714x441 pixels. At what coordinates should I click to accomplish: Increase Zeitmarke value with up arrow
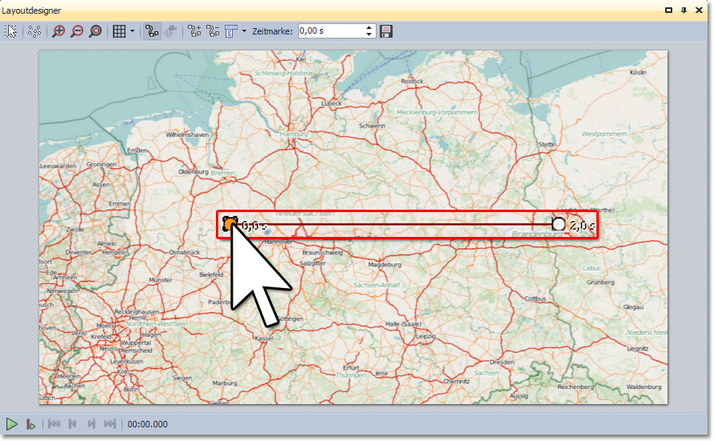[x=369, y=27]
